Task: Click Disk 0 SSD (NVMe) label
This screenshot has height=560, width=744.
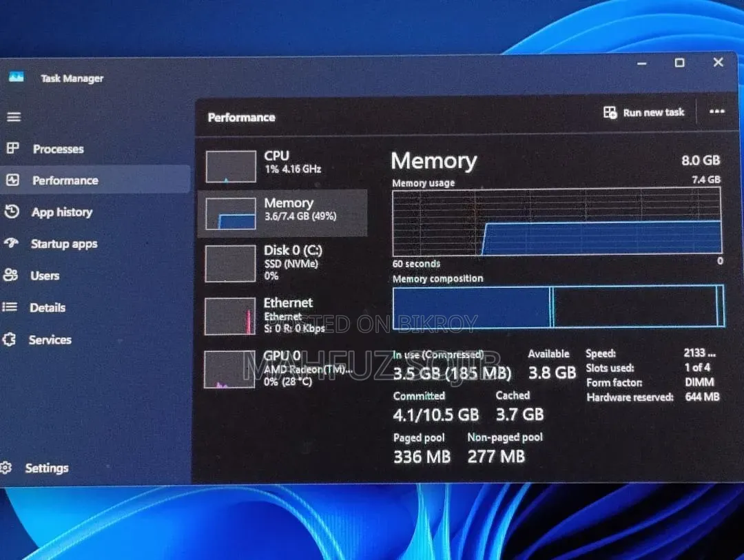Action: tap(291, 263)
